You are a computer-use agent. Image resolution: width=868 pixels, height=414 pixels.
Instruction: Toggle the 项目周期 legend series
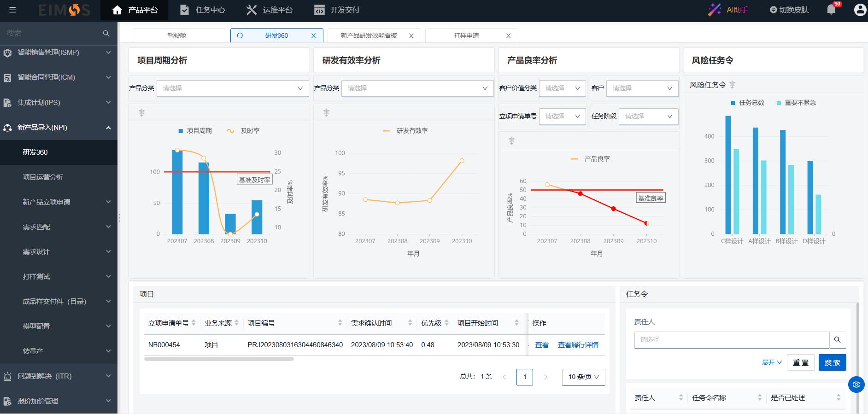point(195,131)
